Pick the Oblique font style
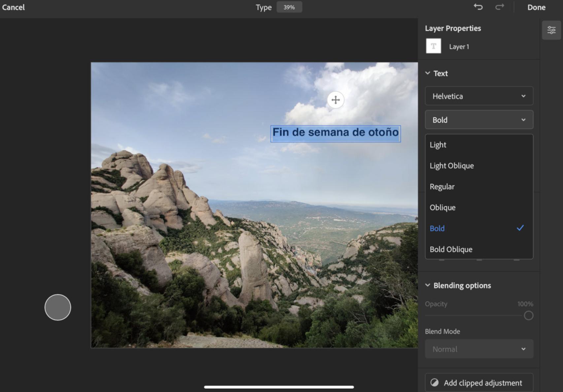The image size is (563, 392). point(442,207)
